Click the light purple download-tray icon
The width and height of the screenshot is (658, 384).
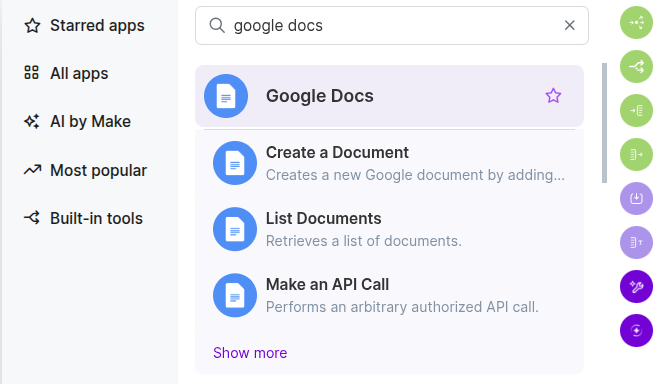[637, 199]
